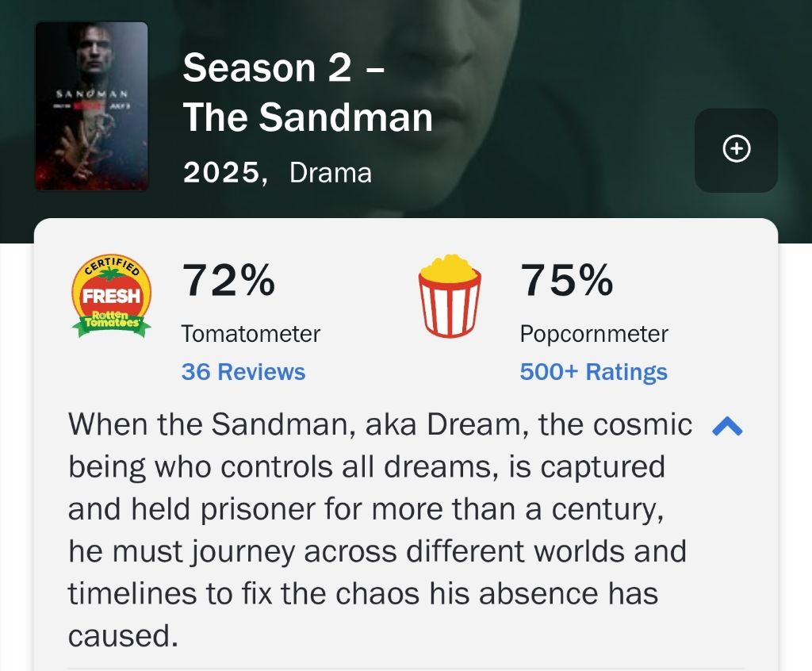Click the 75% Popcornmeter score
Viewport: 812px width, 671px height.
(566, 281)
